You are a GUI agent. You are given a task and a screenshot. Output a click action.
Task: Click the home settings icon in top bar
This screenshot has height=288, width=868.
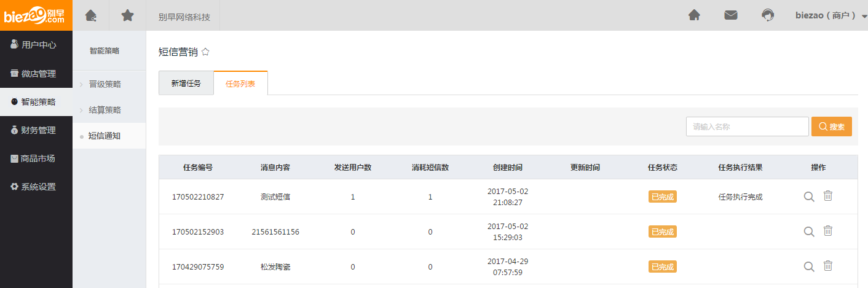pos(91,15)
